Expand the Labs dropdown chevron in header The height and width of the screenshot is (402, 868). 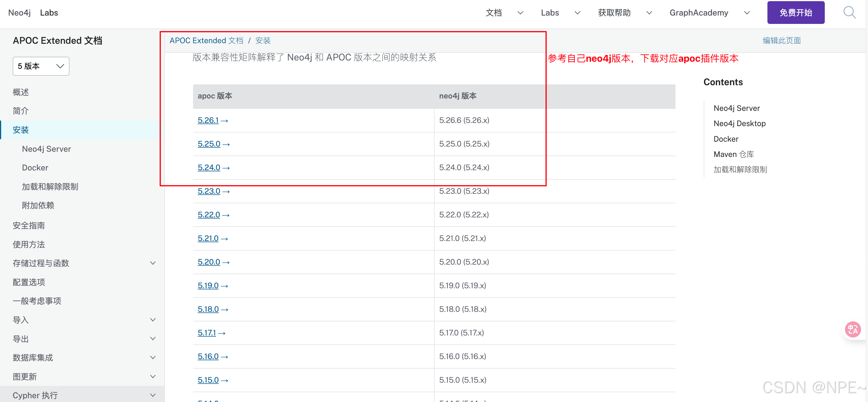[x=577, y=13]
